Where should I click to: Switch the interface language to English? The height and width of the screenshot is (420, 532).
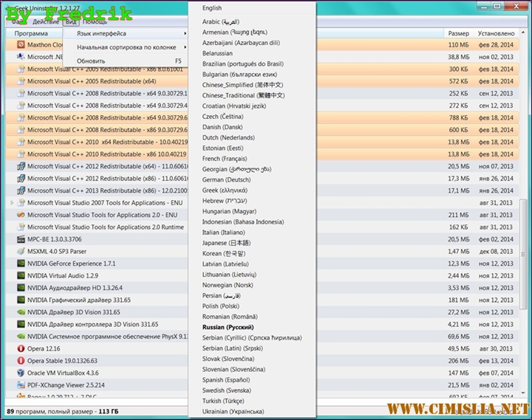[212, 8]
